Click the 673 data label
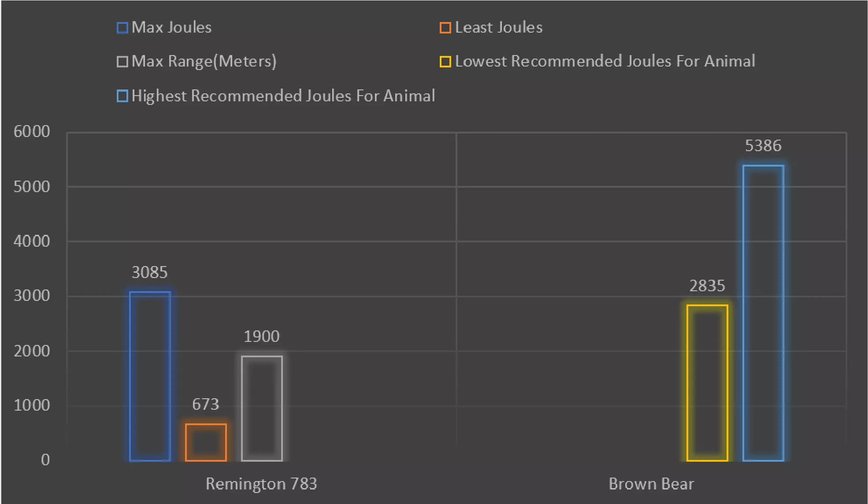The image size is (868, 504). (x=205, y=404)
